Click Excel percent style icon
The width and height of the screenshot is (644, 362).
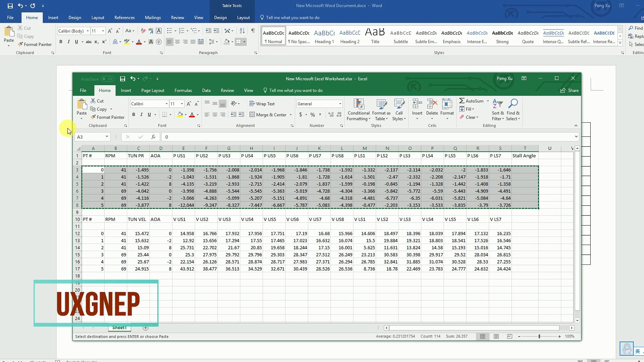(313, 115)
